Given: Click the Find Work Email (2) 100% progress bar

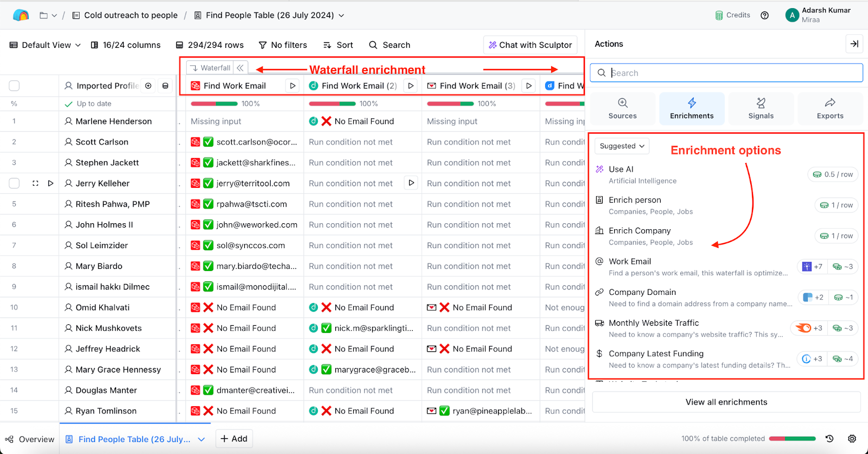Looking at the screenshot, I should (x=333, y=104).
